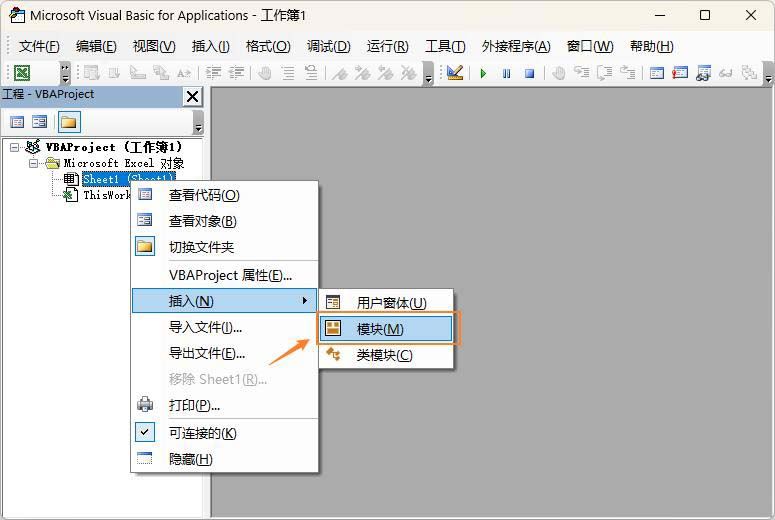Click the Uncomment Block toolbar icon

(311, 73)
